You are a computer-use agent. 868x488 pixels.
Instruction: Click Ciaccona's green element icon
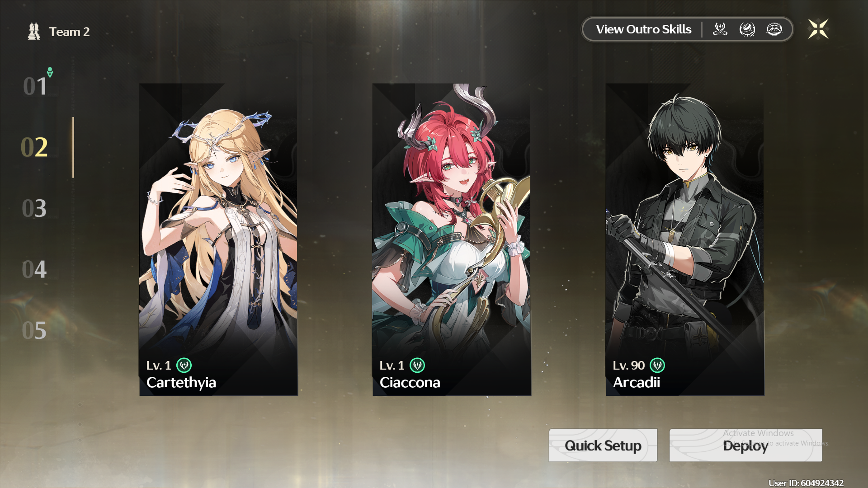pos(417,365)
